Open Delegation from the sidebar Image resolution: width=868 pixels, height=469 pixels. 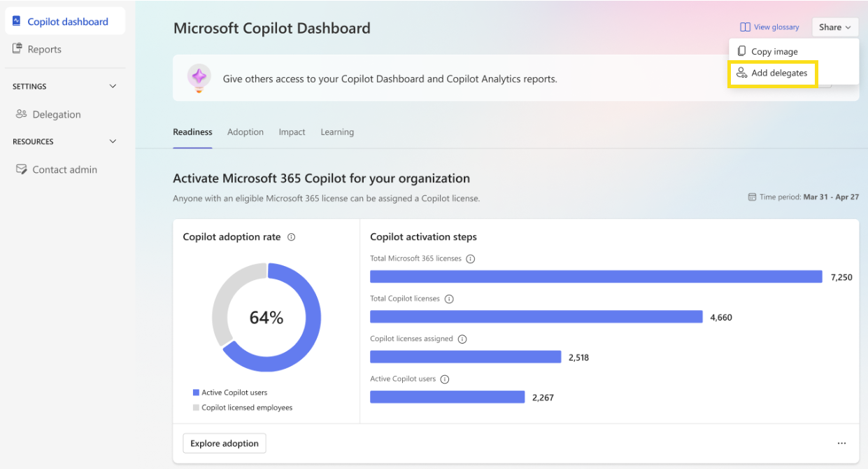point(21,114)
